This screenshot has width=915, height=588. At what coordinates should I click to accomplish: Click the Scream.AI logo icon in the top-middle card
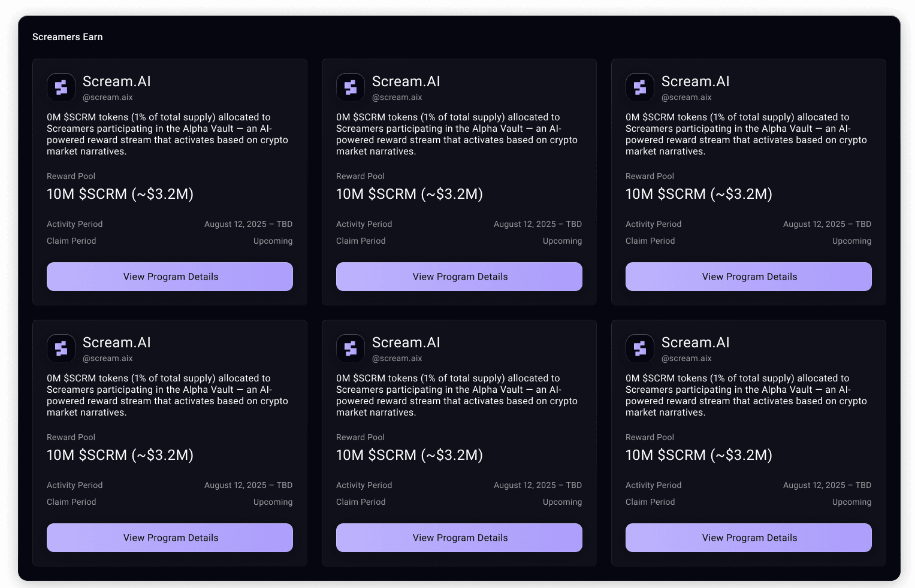(x=351, y=87)
